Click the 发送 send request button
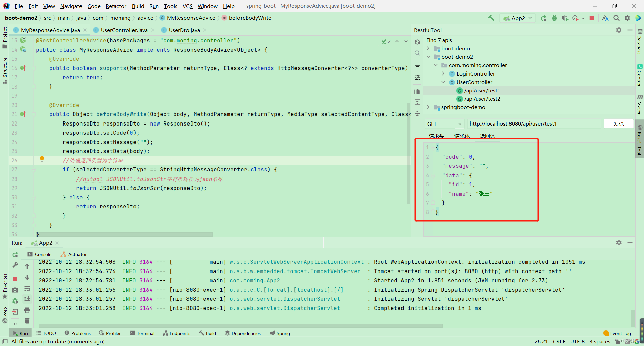Image resolution: width=644 pixels, height=346 pixels. tap(619, 124)
